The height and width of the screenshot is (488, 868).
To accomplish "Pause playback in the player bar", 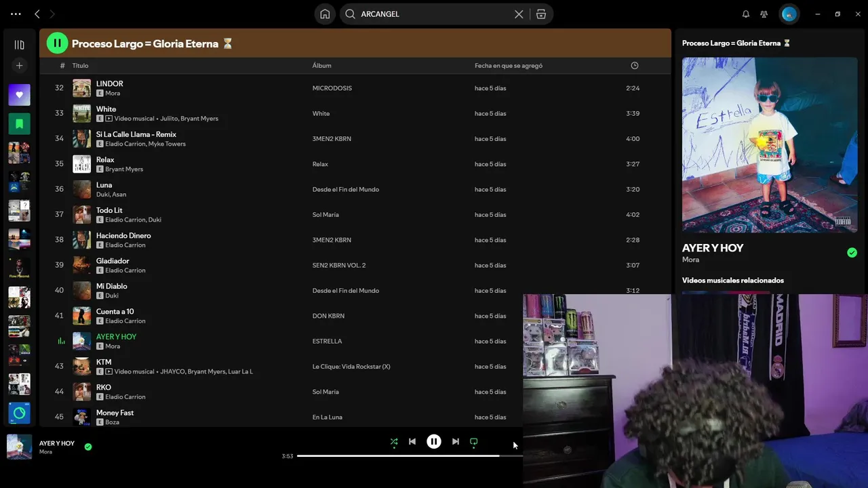I will [x=434, y=441].
